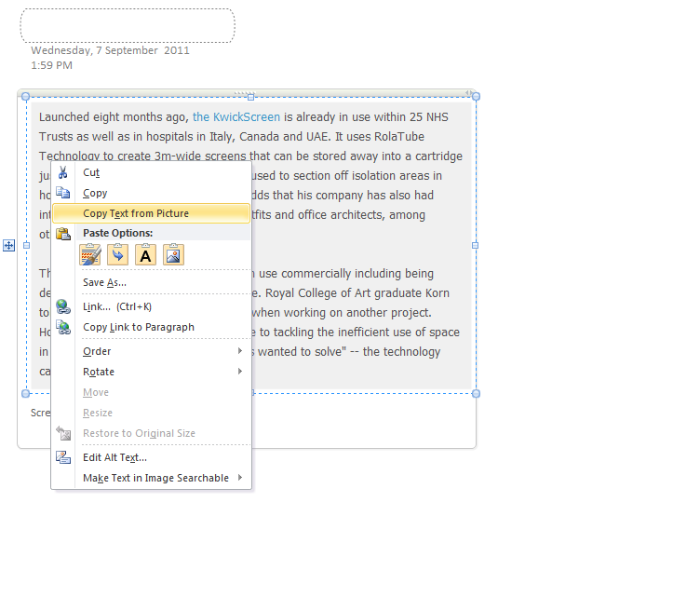Click top-left image resize handle
This screenshot has height=597, width=700.
click(25, 97)
